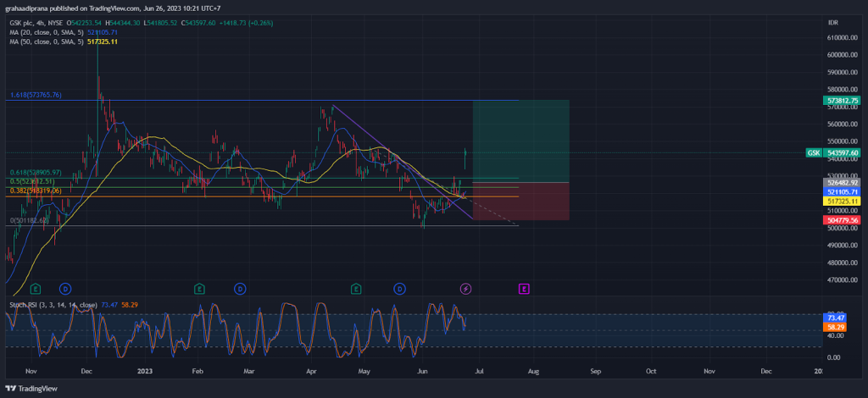Click the 1.618(573765.76) Fibonacci label
Image resolution: width=868 pixels, height=398 pixels.
(36, 95)
